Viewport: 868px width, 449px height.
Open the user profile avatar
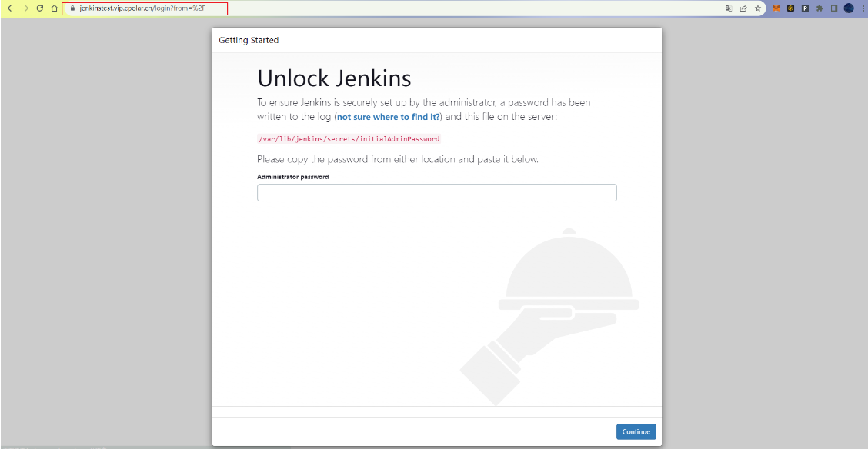(848, 8)
